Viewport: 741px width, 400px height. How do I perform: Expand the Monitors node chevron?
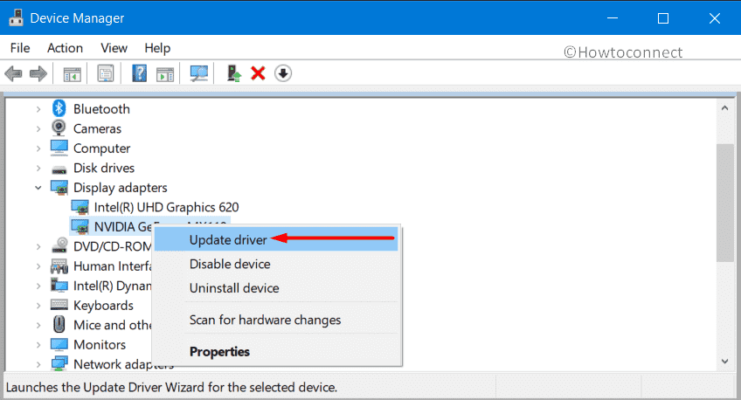[38, 345]
